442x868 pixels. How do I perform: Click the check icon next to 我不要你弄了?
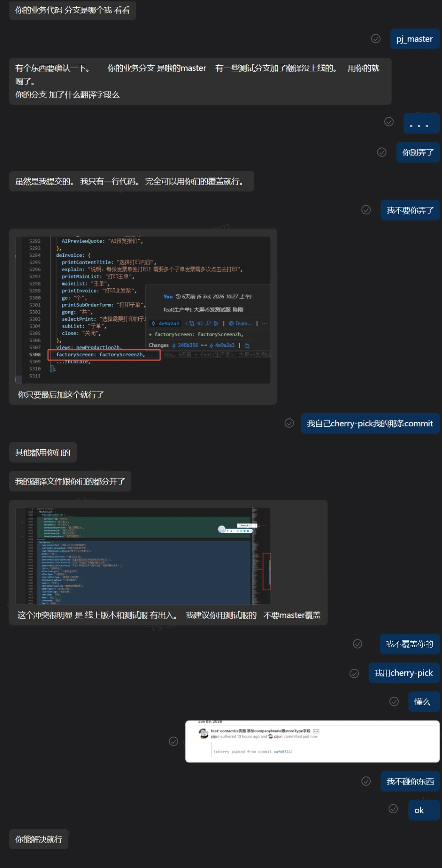pos(366,210)
